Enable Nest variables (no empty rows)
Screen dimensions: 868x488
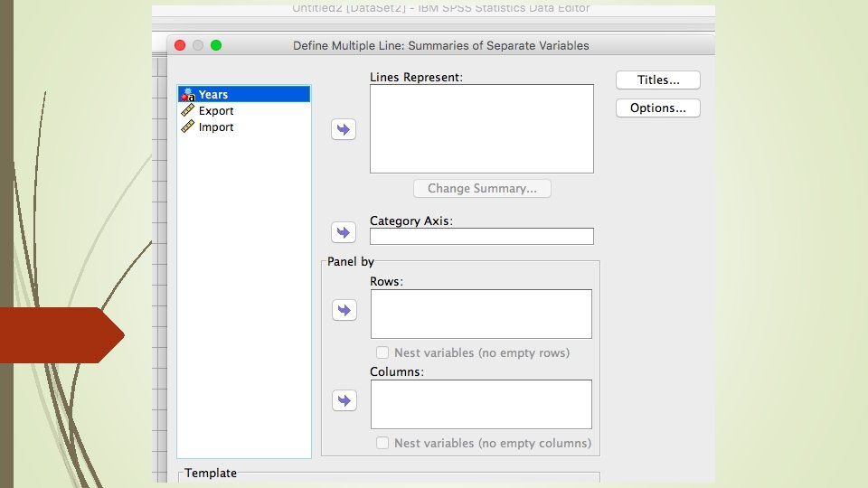click(382, 352)
